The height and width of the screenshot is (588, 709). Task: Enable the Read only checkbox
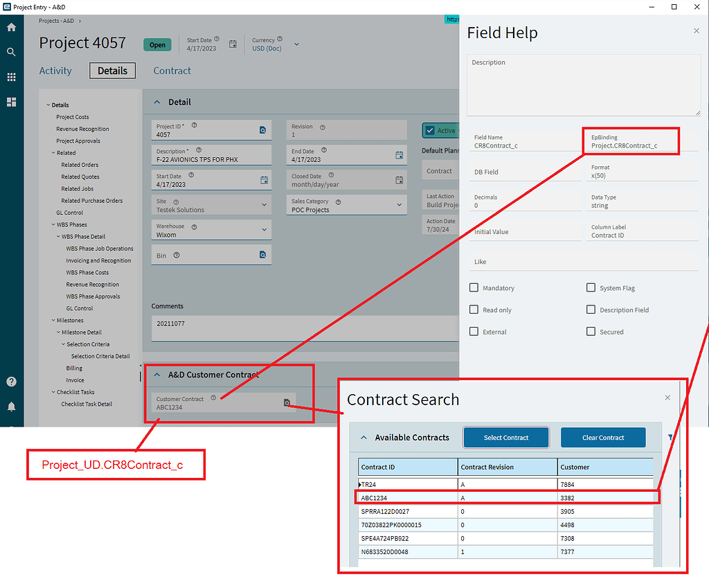tap(474, 310)
